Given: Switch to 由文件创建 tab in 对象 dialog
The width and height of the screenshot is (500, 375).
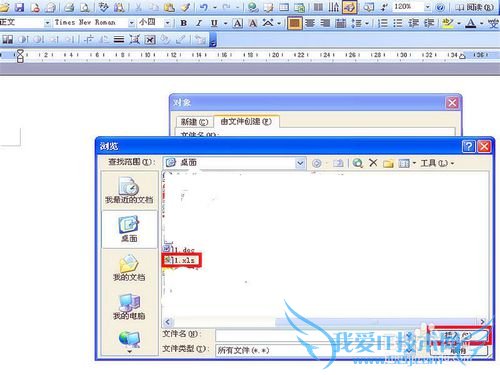Looking at the screenshot, I should 246,121.
